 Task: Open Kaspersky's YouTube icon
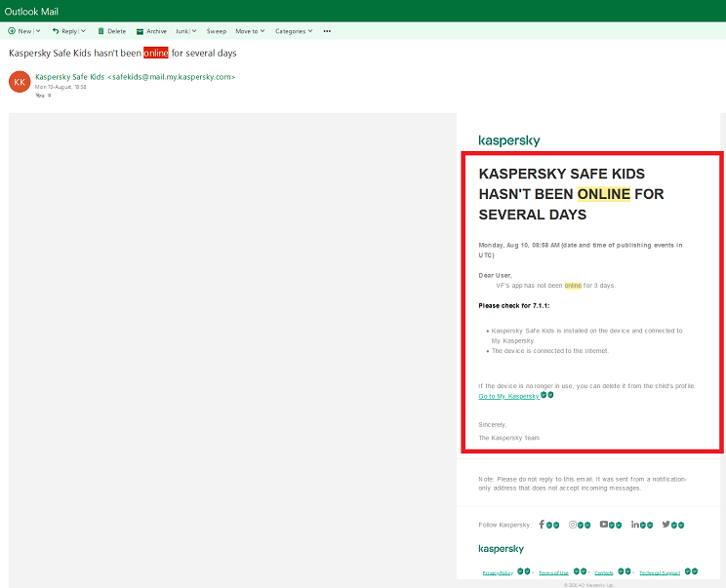pyautogui.click(x=604, y=525)
